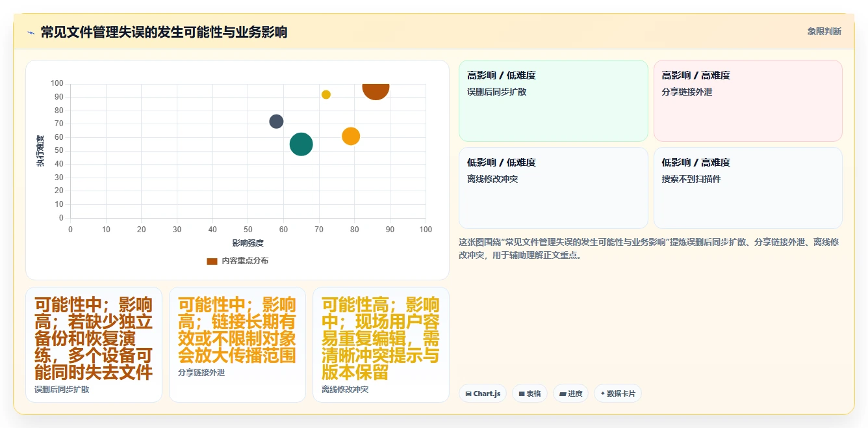The width and height of the screenshot is (868, 428).
Task: Click the 数据卡片 chip icon
Action: (603, 394)
